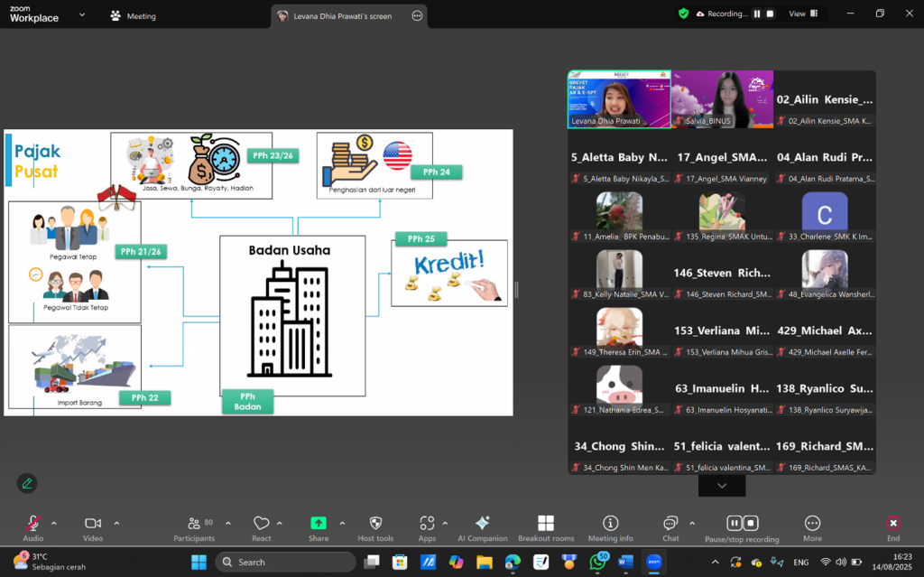Image resolution: width=924 pixels, height=577 pixels.
Task: Open Host tools shield icon
Action: pyautogui.click(x=375, y=527)
